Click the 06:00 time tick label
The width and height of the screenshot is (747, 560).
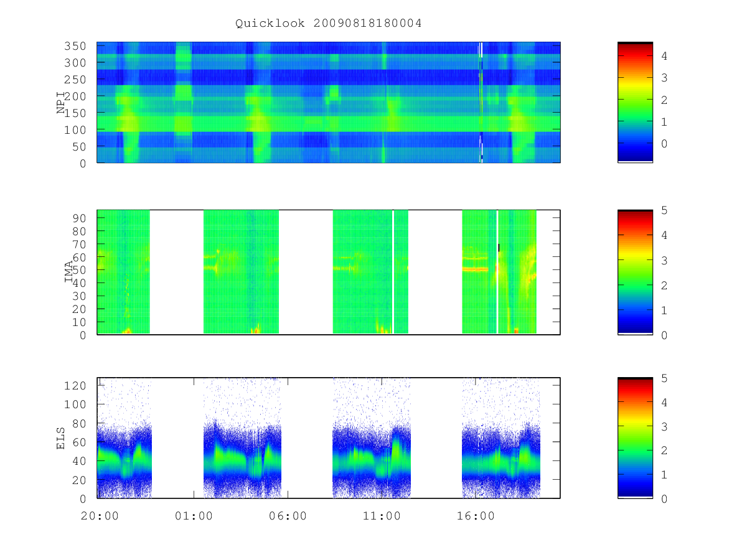(x=288, y=516)
